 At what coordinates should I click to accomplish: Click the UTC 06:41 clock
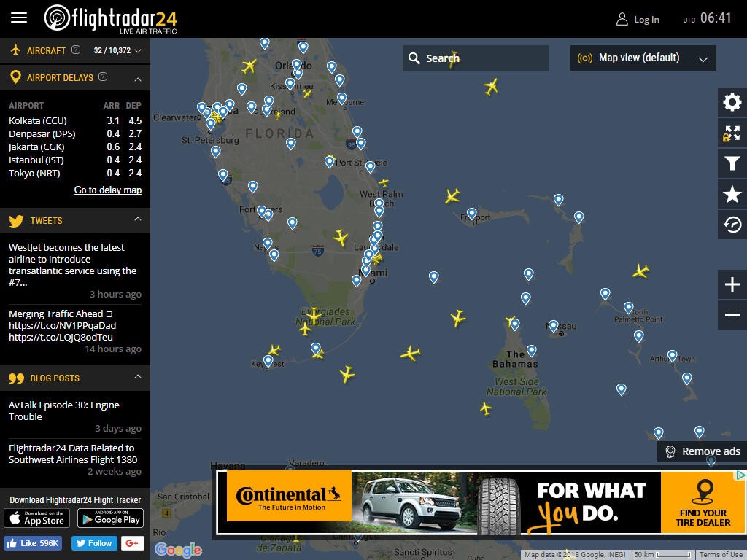click(707, 18)
